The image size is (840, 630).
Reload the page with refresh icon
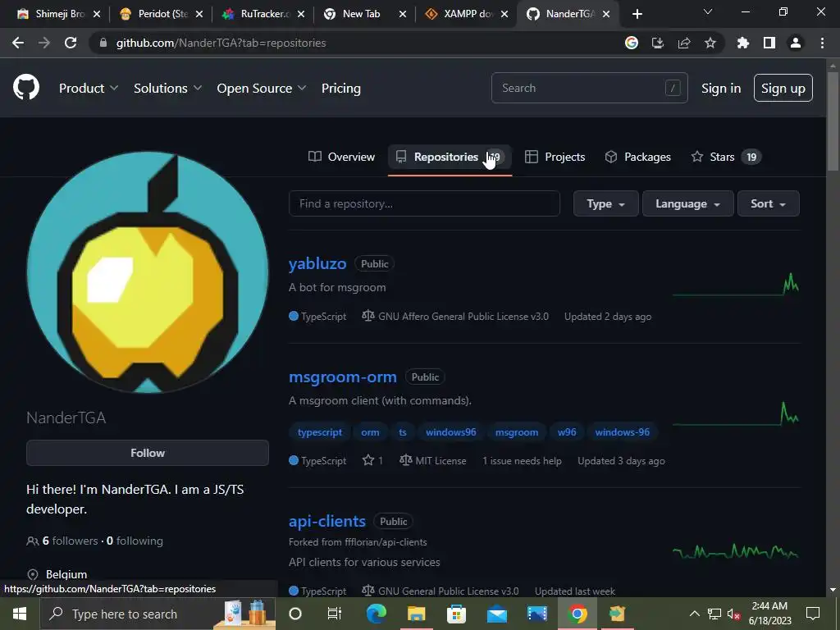pos(71,43)
